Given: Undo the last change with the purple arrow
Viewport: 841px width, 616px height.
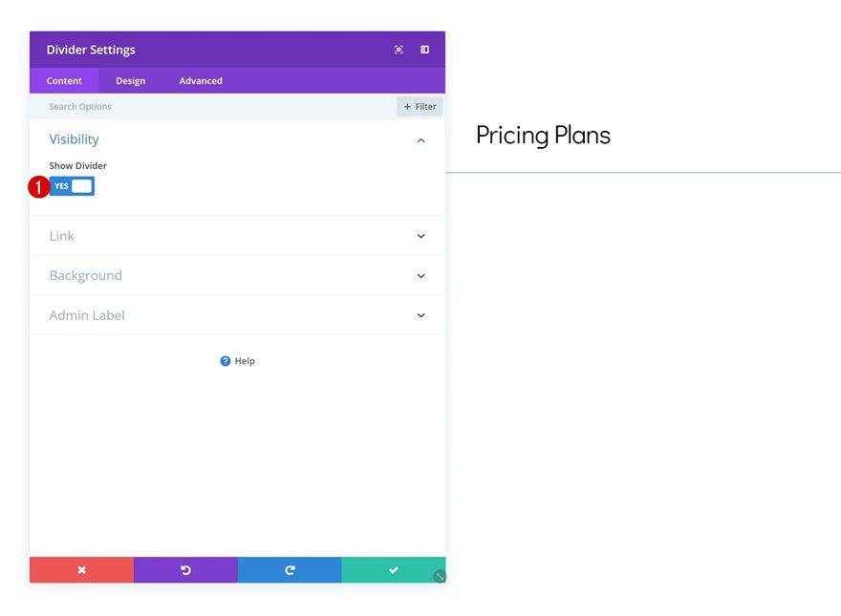Looking at the screenshot, I should [185, 569].
